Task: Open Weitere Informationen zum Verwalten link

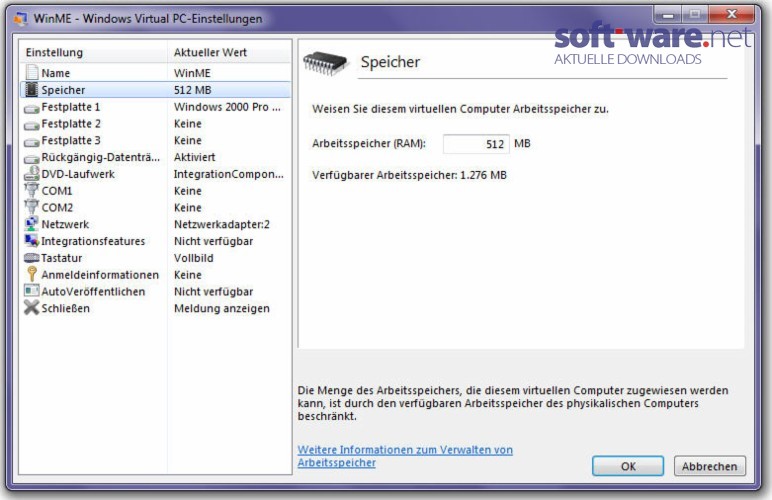Action: 405,456
